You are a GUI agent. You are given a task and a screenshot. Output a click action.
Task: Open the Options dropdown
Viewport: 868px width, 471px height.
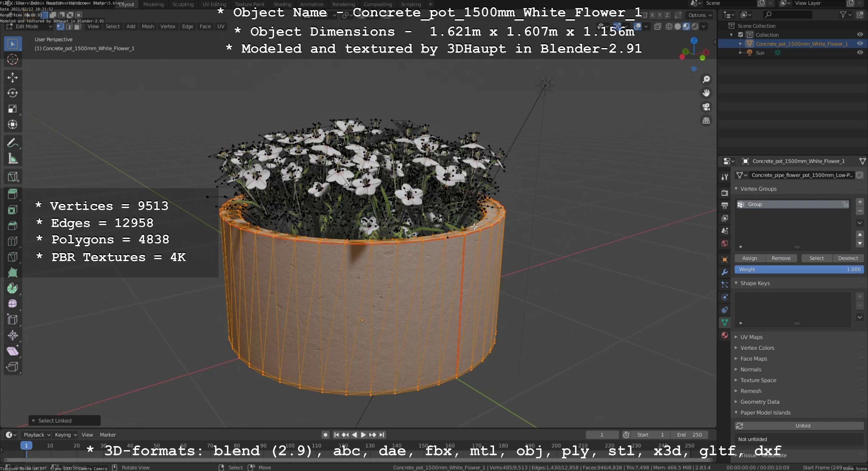pyautogui.click(x=700, y=15)
